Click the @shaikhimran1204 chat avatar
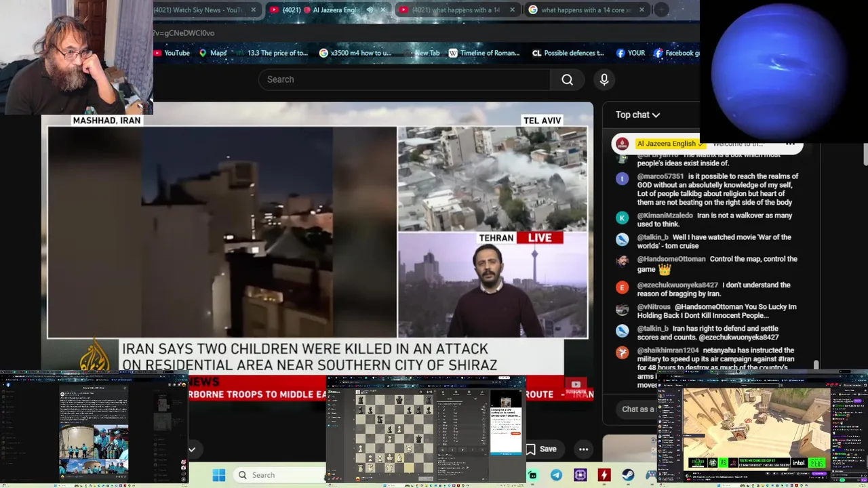The height and width of the screenshot is (488, 868). 622,352
